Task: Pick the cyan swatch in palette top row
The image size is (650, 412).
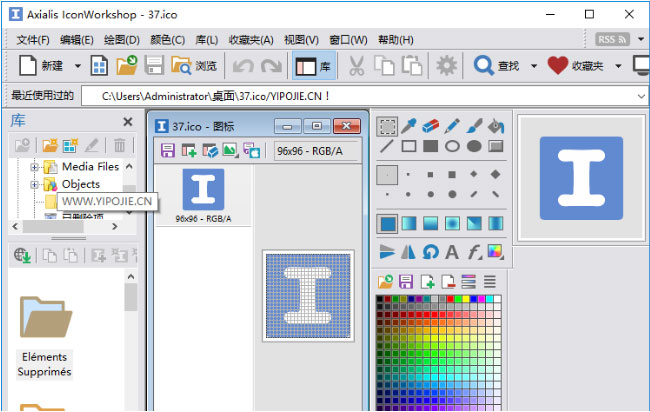Action: click(x=490, y=299)
